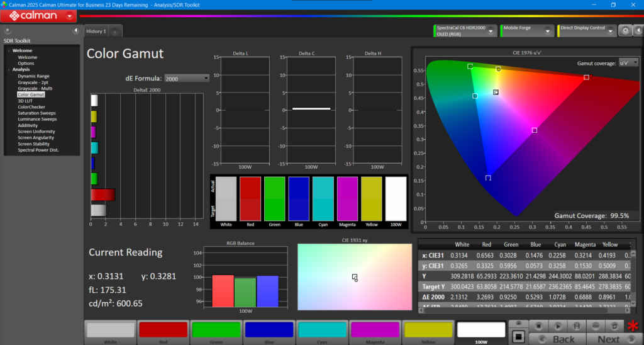Open the dE Formula dropdown
Screen dimensions: 644x345
coord(187,78)
